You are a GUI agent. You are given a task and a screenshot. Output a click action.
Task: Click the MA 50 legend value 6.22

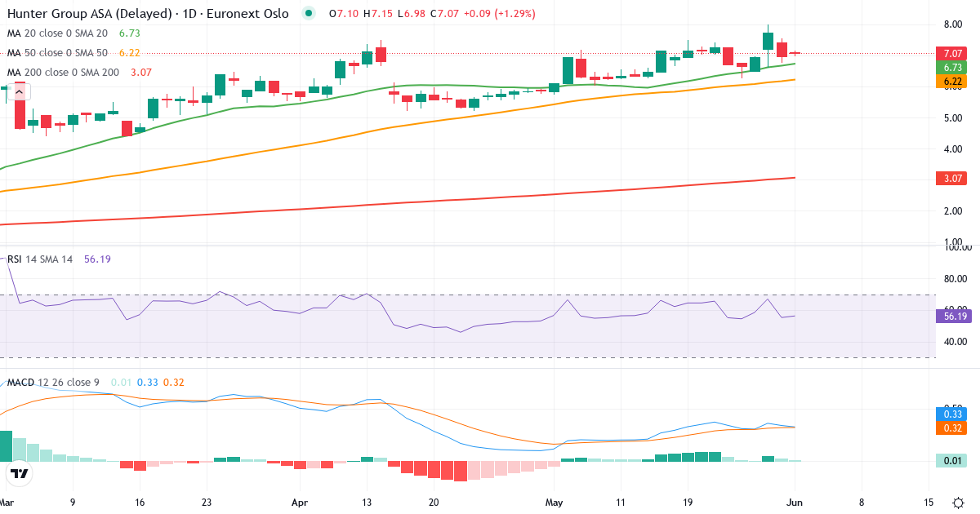[130, 53]
